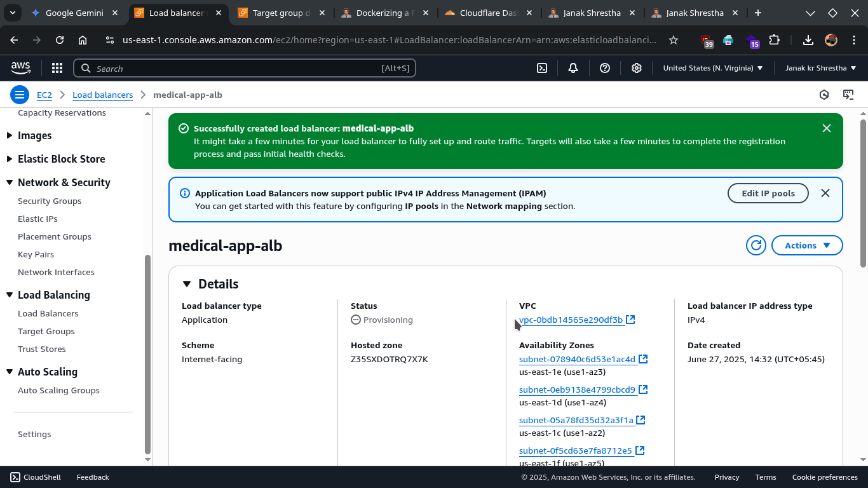Collapse the Network & Security section
The width and height of the screenshot is (868, 488).
[10, 182]
